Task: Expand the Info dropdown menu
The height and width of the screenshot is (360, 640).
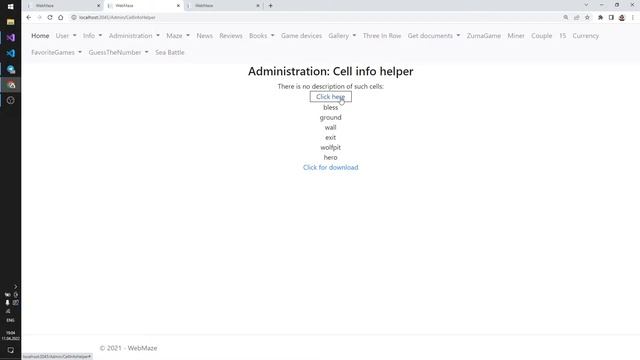Action: point(92,36)
